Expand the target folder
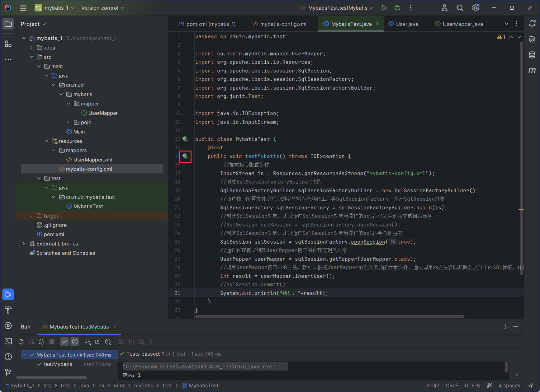Viewport: 540px width, 392px height. (x=31, y=216)
